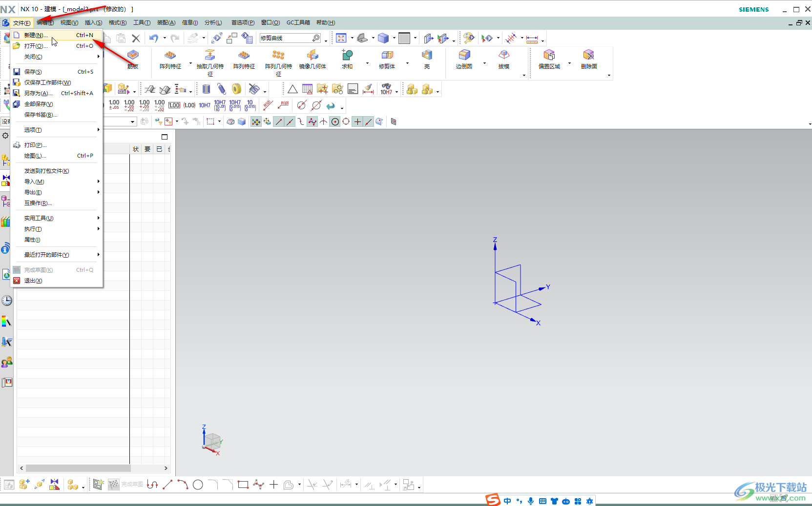Toggle the end point snap option
The image size is (812, 506).
tap(279, 122)
